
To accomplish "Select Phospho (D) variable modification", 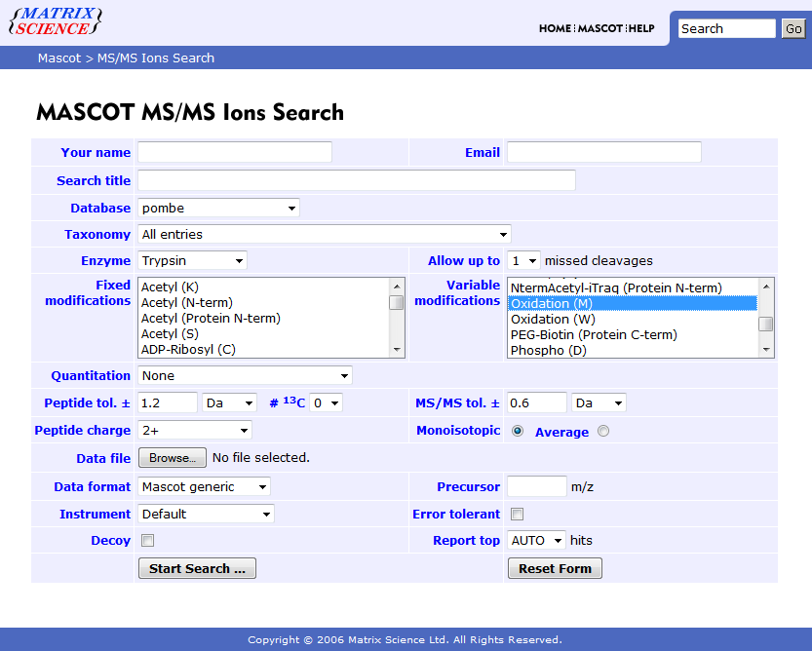I will click(x=633, y=350).
